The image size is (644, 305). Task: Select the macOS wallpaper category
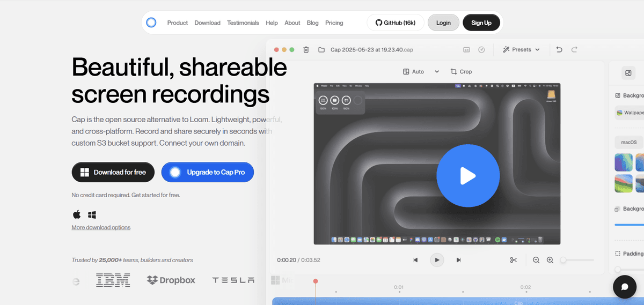click(x=629, y=142)
